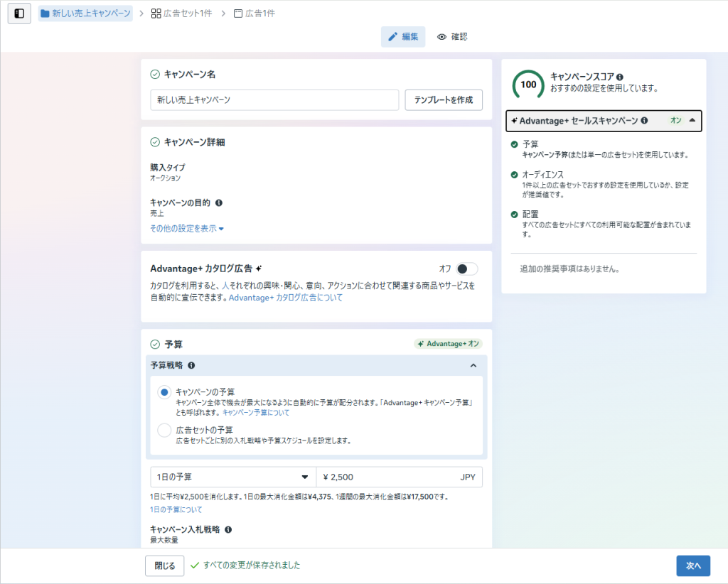This screenshot has height=584, width=728.
Task: Switch to the 編集 tab
Action: click(403, 37)
